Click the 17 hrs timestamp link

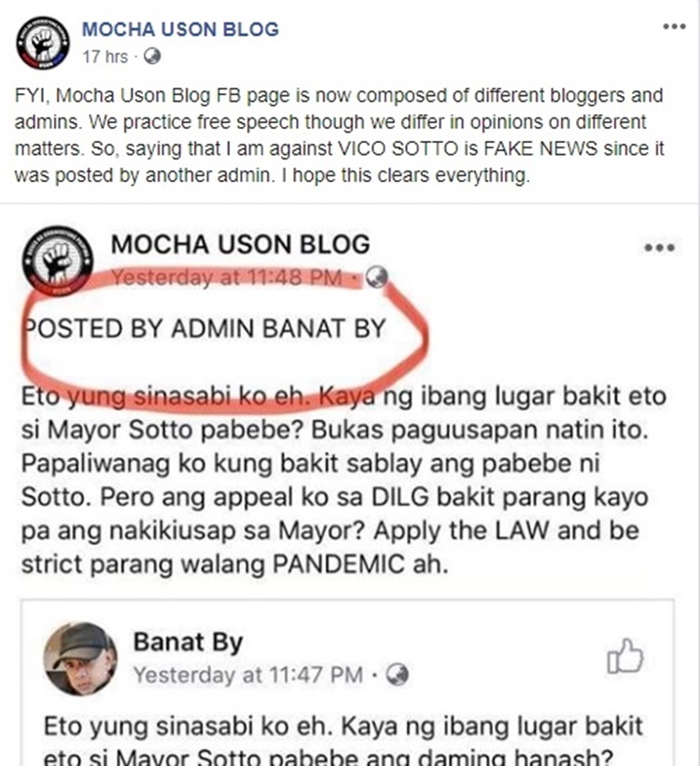(105, 57)
